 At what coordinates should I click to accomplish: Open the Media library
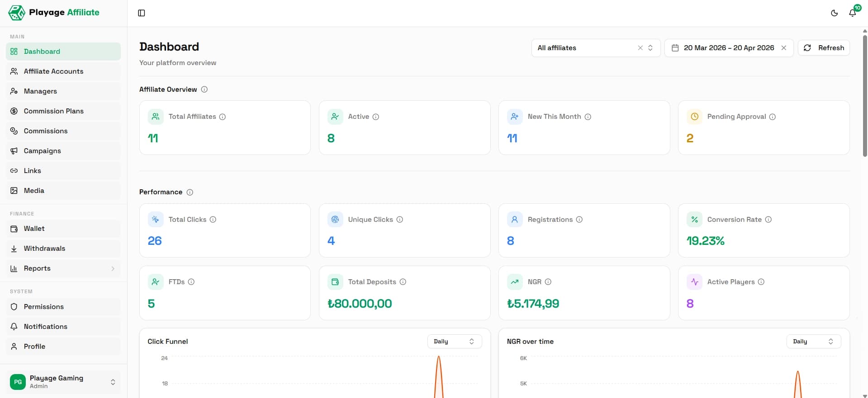coord(63,191)
